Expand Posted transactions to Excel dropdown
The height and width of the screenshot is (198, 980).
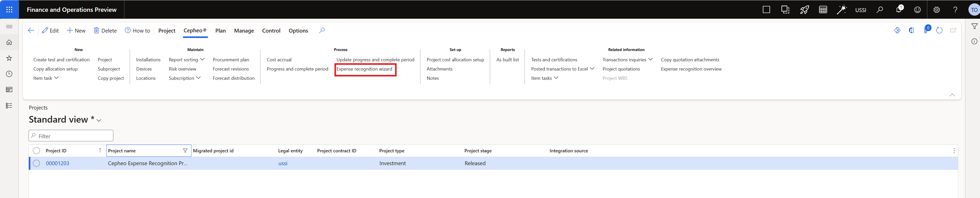pyautogui.click(x=563, y=69)
